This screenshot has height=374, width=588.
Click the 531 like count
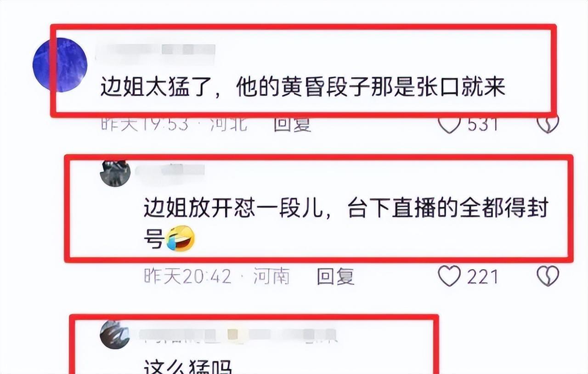click(x=483, y=124)
